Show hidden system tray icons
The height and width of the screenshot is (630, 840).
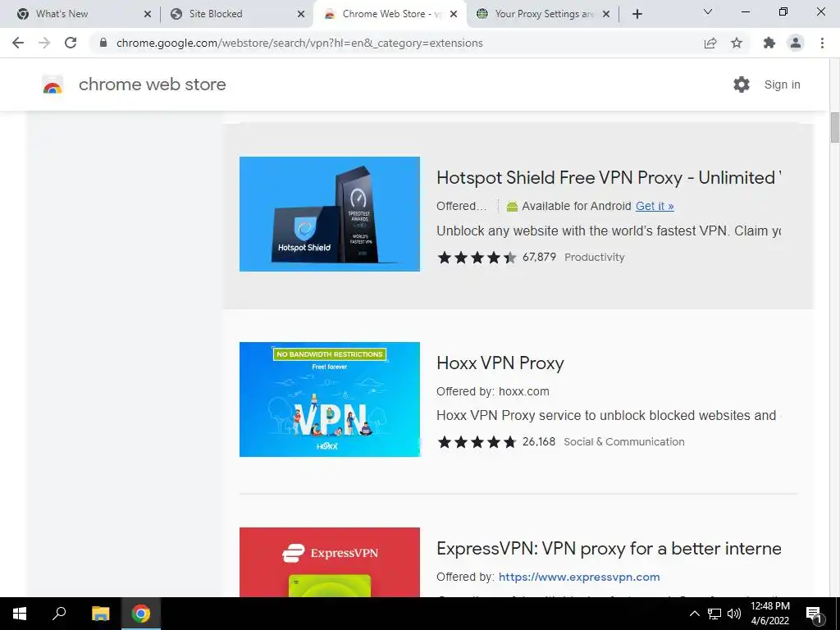pyautogui.click(x=694, y=614)
